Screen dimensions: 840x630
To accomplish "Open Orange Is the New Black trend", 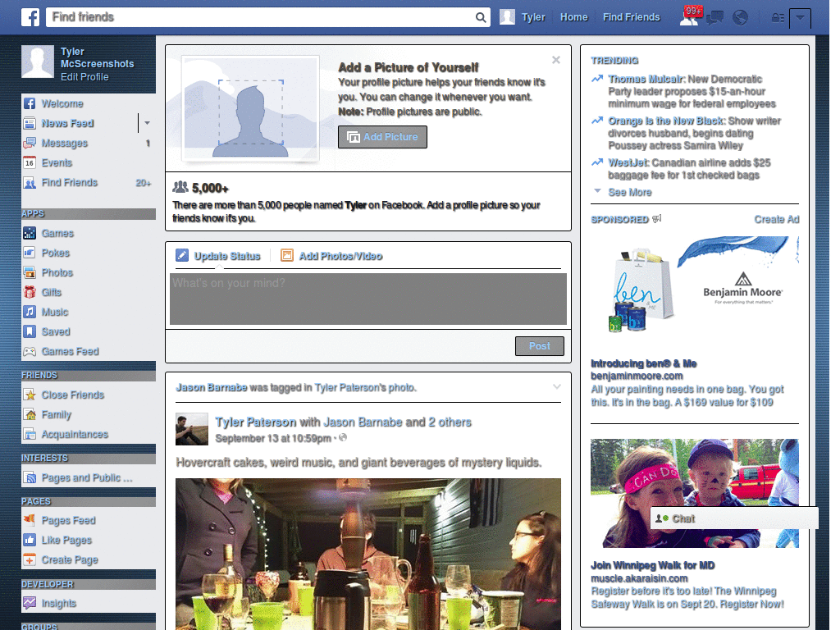I will [x=666, y=121].
